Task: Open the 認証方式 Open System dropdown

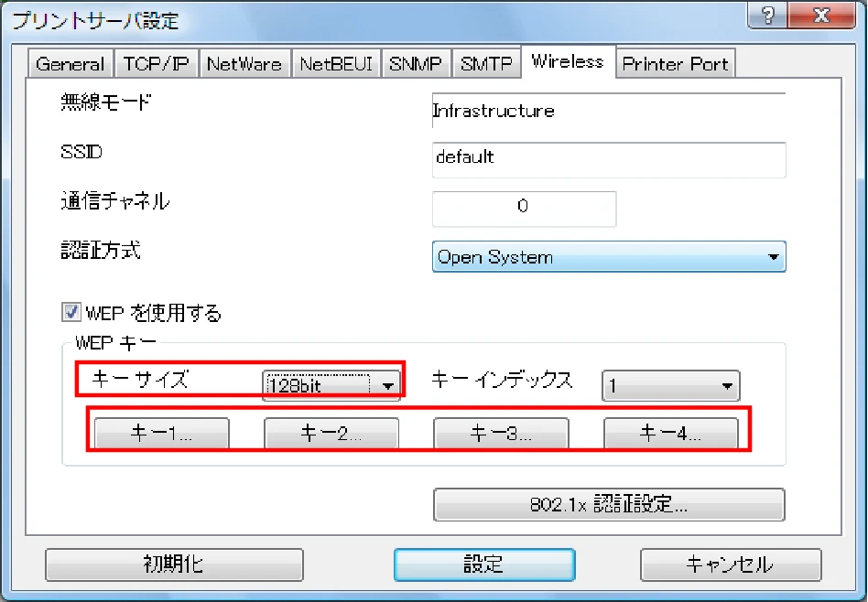Action: pyautogui.click(x=608, y=256)
